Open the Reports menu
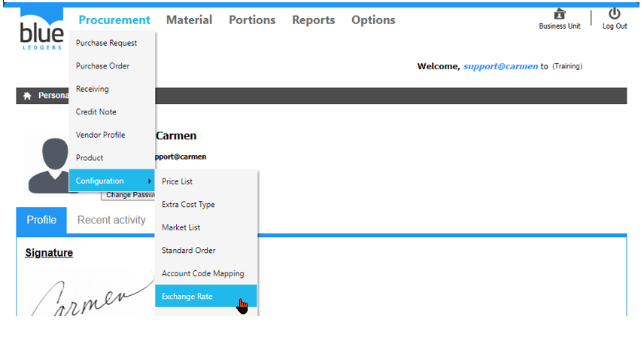 click(313, 20)
